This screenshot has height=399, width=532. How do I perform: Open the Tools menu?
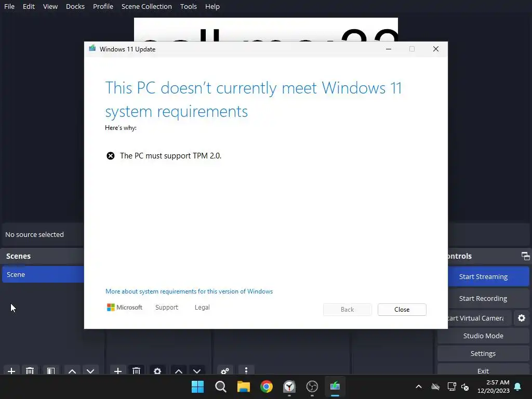pos(189,6)
